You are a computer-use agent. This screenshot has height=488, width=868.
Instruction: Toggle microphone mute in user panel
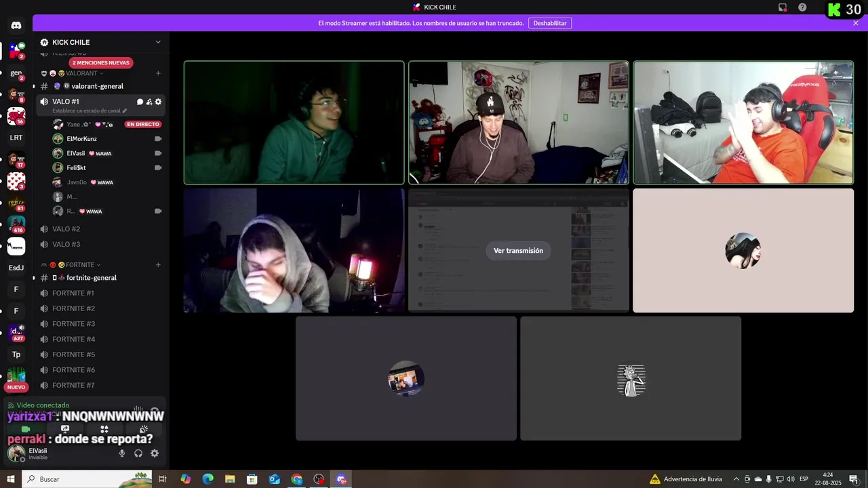coord(122,453)
